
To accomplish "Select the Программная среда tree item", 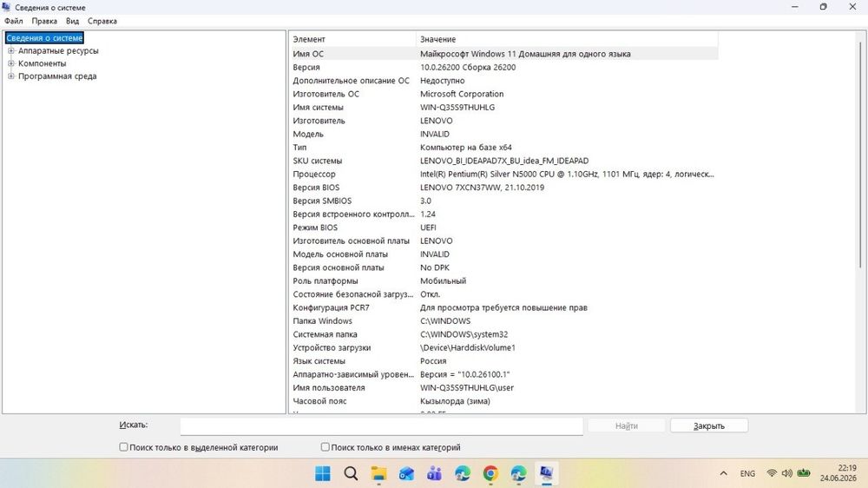I will coord(57,76).
